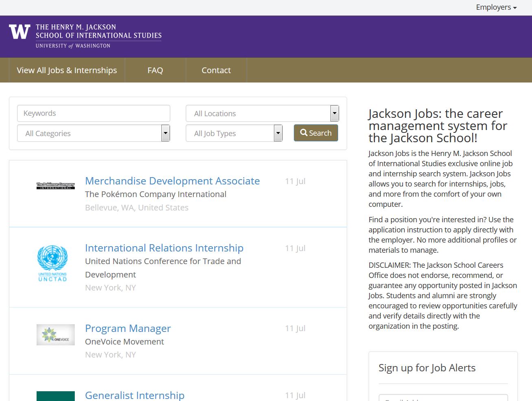Image resolution: width=532 pixels, height=401 pixels.
Task: Open Merchandise Development Associate job listing
Action: click(172, 181)
